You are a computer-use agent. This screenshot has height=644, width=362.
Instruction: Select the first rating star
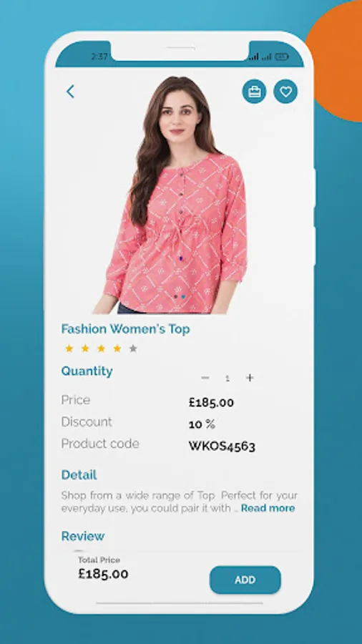coord(69,348)
